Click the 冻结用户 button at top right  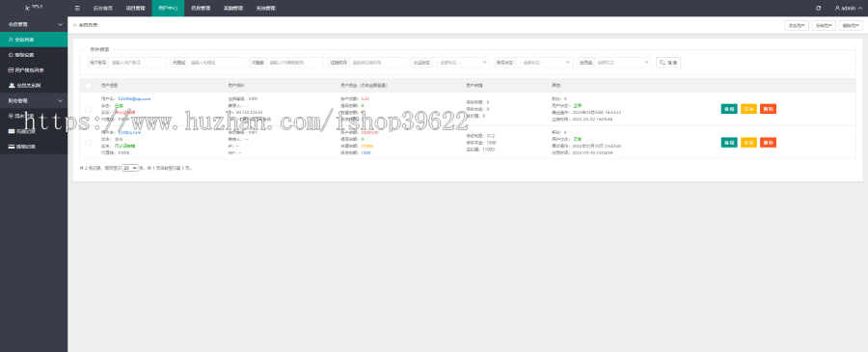[824, 25]
